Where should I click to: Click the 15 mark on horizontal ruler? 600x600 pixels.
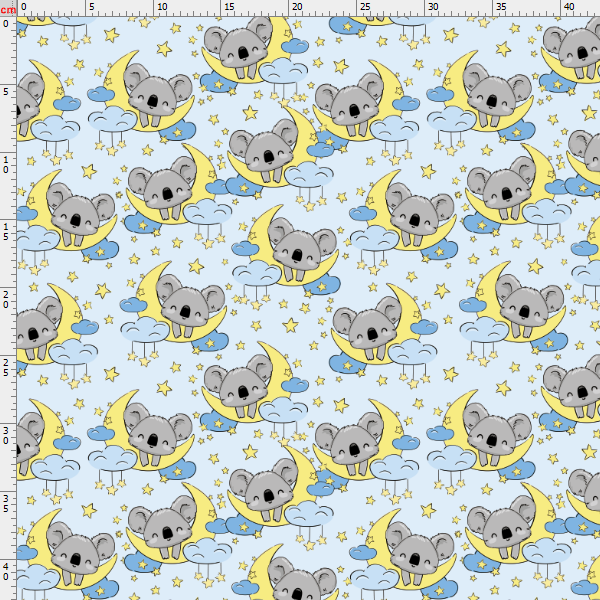(x=229, y=7)
